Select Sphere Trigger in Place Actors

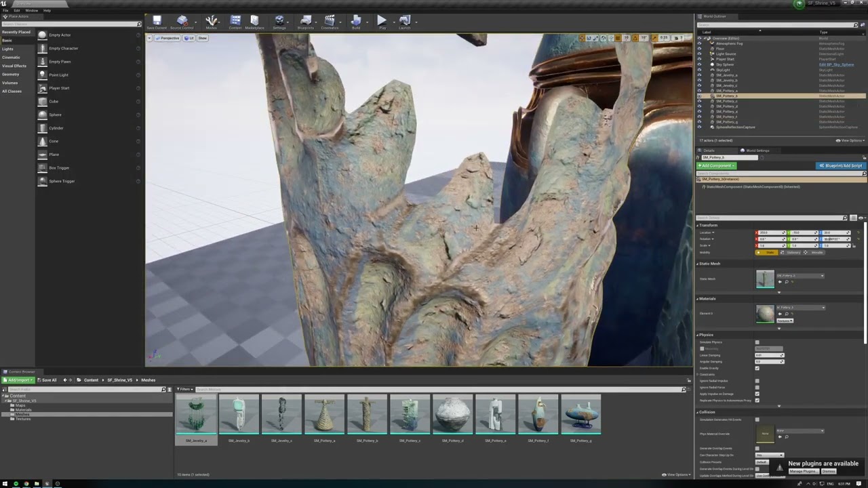pos(89,181)
